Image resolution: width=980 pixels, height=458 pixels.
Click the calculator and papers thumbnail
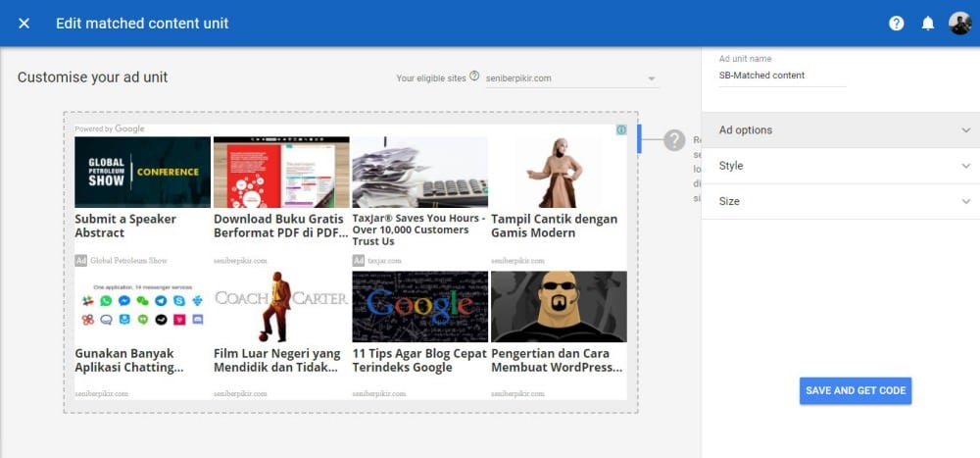[x=420, y=172]
